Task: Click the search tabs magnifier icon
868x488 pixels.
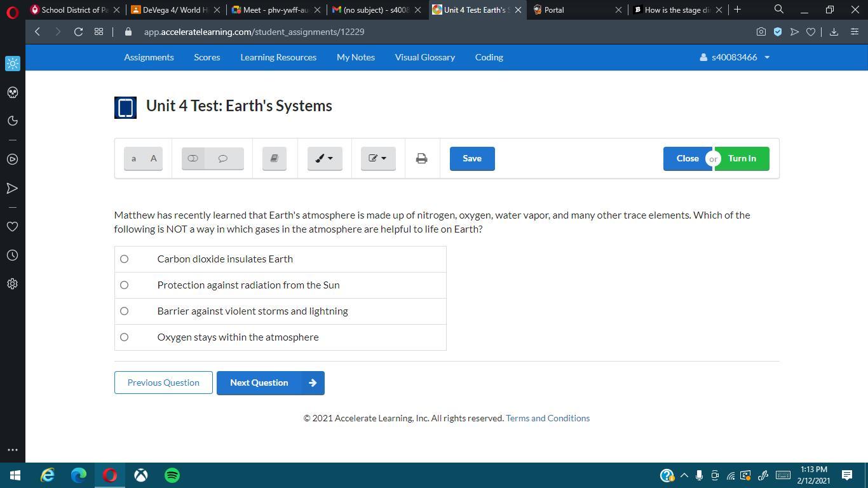Action: (x=779, y=9)
